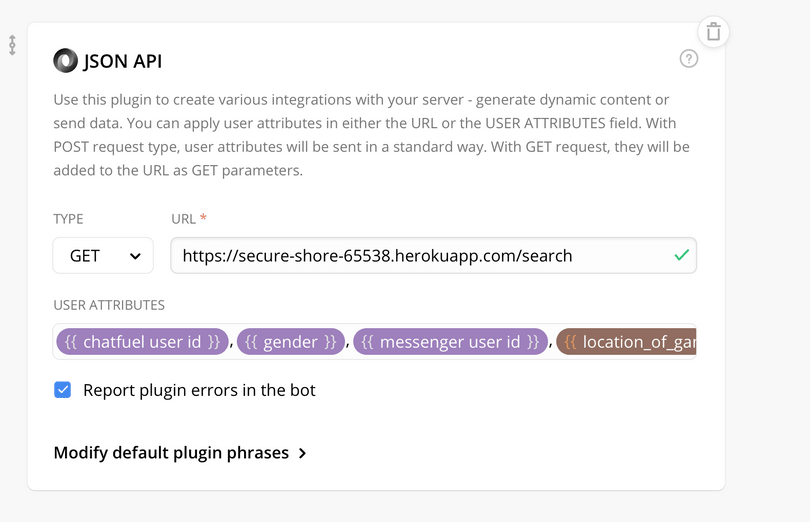Select the brown location_of_gar attribute tag
The height and width of the screenshot is (522, 810).
point(627,342)
